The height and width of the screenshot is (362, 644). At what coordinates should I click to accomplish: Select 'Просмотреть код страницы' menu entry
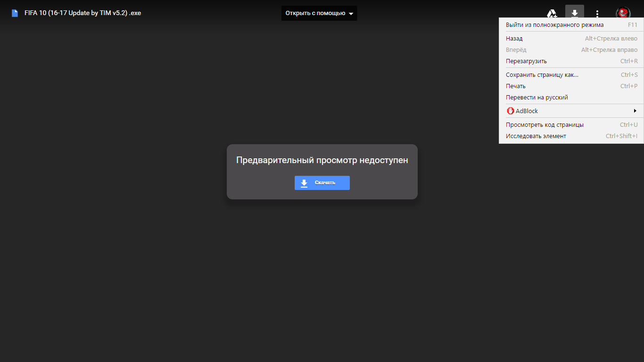[571, 125]
